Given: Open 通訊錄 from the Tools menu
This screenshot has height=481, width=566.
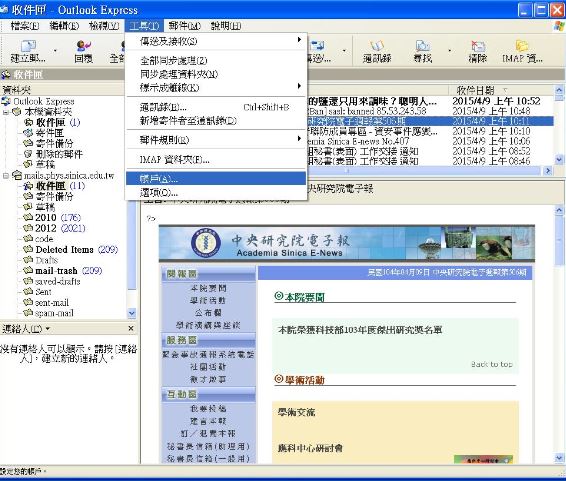Looking at the screenshot, I should tap(216, 107).
